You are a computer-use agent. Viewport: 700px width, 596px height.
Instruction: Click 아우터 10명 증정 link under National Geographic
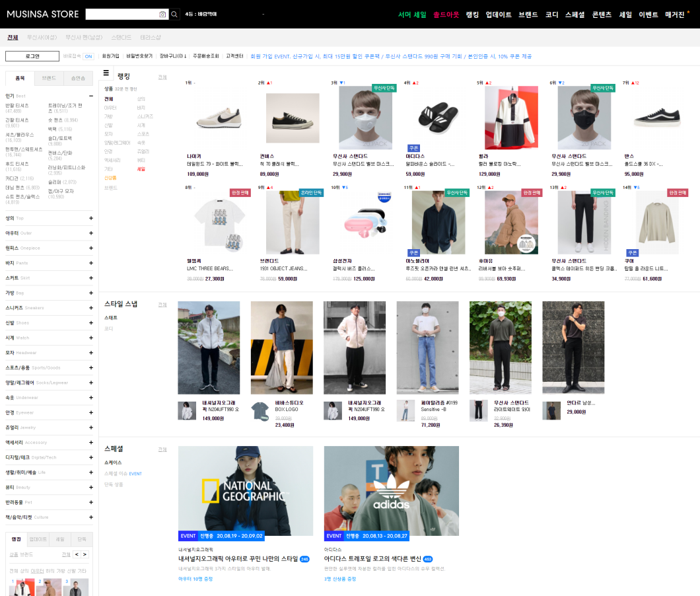(195, 579)
